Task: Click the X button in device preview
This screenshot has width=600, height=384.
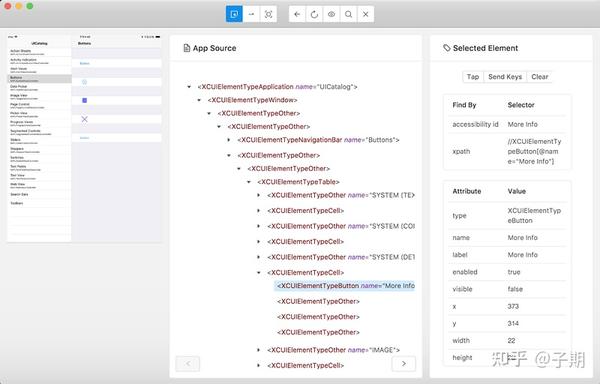Action: [x=85, y=119]
